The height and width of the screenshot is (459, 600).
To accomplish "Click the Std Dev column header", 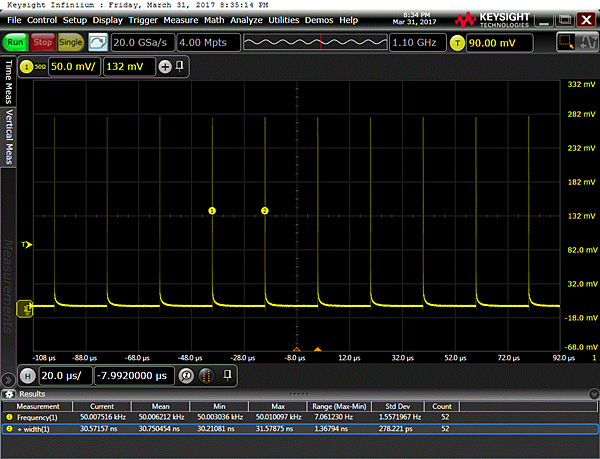I will point(398,406).
